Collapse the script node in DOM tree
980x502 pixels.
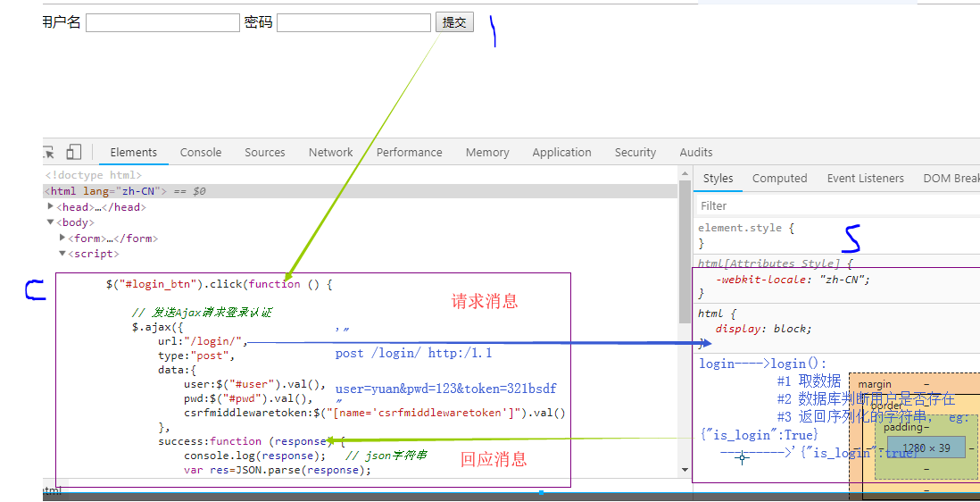tap(62, 253)
